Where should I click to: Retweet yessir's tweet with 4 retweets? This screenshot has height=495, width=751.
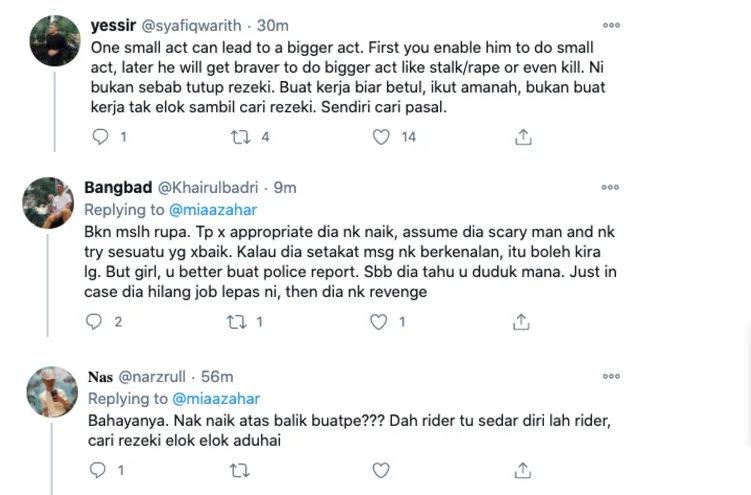(240, 138)
